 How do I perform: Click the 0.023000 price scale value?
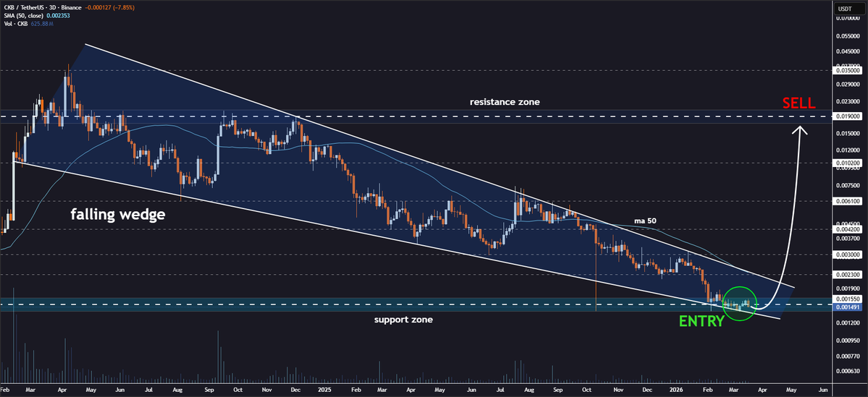[848, 102]
